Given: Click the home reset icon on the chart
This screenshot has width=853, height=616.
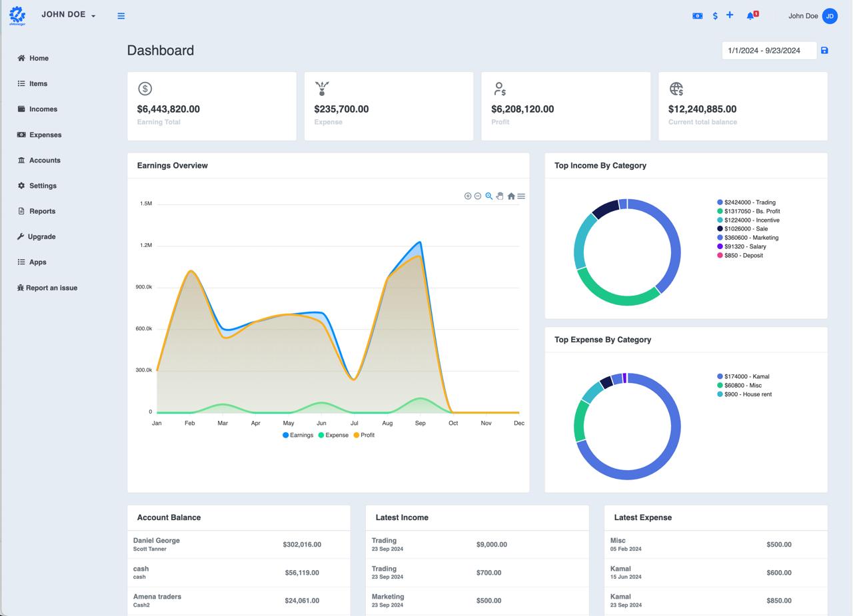Looking at the screenshot, I should (x=510, y=196).
